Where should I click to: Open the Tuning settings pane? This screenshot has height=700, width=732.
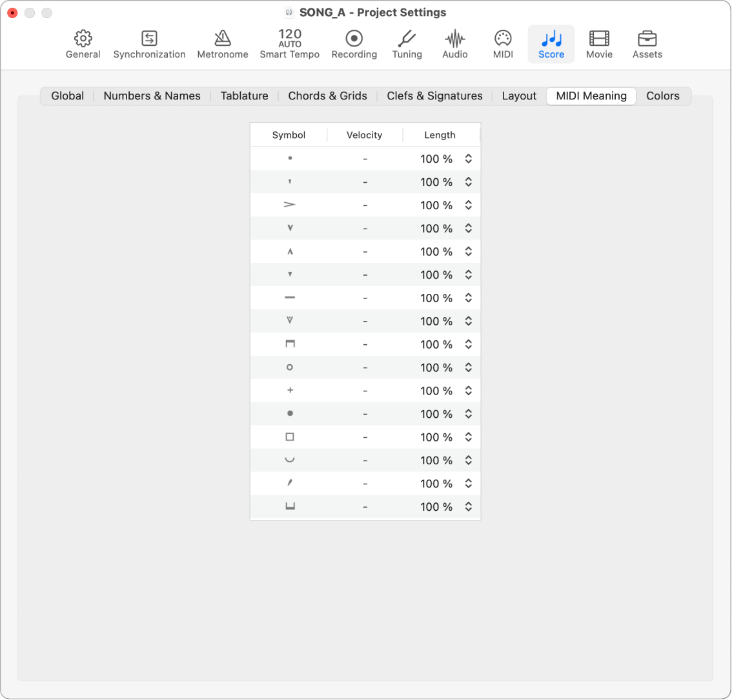point(407,45)
